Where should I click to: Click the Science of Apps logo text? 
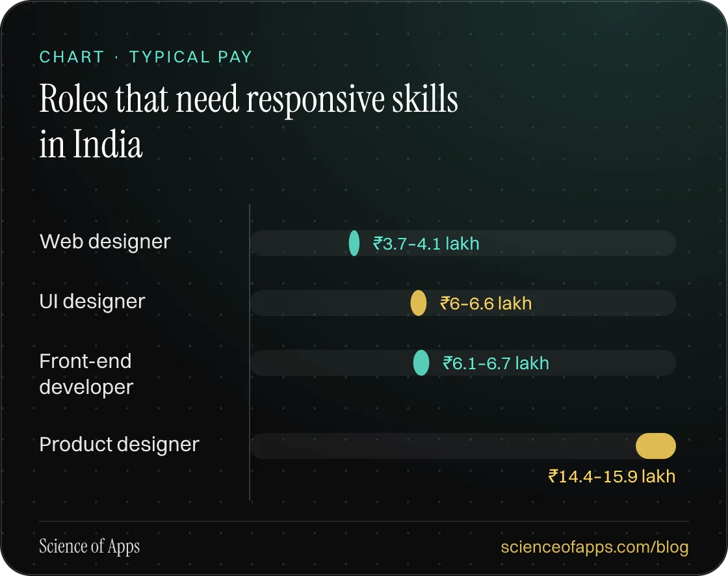point(89,546)
